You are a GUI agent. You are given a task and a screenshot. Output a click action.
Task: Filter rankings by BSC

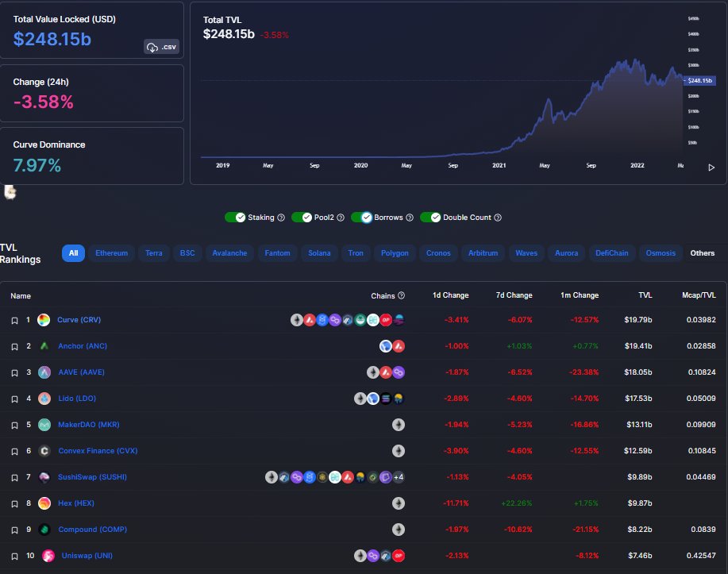coord(187,253)
